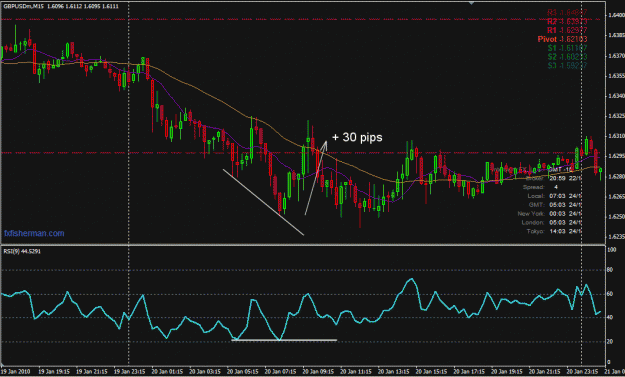
Task: Click the 20 Jan 15:15 time label
Action: pyautogui.click(x=432, y=371)
